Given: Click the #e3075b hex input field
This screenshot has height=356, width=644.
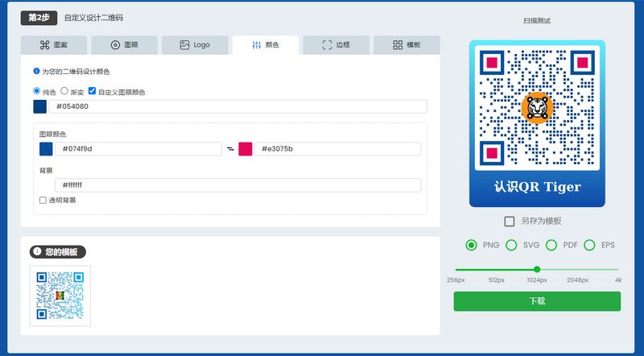Looking at the screenshot, I should pyautogui.click(x=337, y=149).
